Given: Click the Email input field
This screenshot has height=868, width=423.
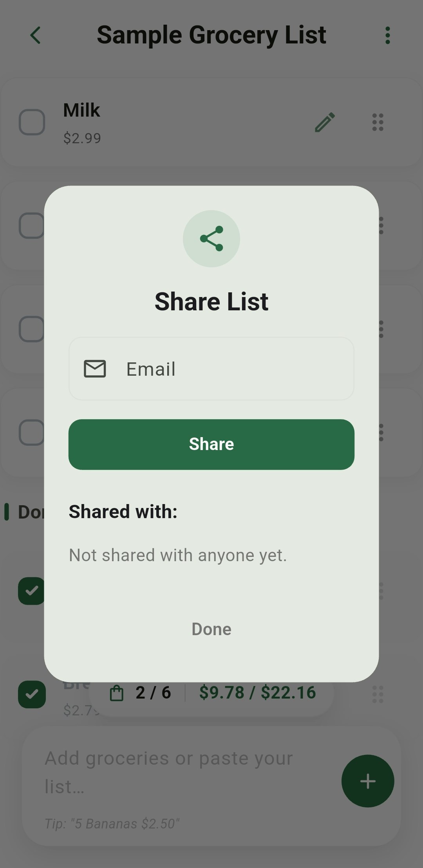Looking at the screenshot, I should click(211, 369).
